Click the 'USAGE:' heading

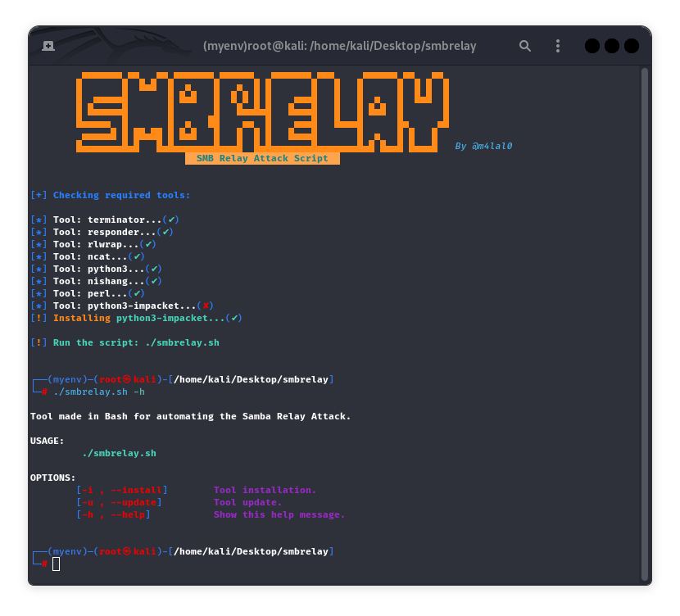[48, 441]
